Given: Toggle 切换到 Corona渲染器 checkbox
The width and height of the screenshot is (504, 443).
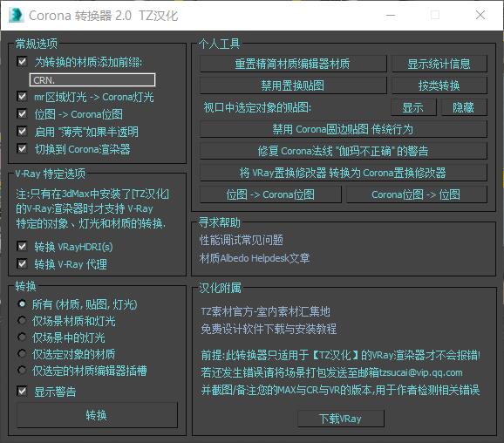Looking at the screenshot, I should [x=22, y=148].
